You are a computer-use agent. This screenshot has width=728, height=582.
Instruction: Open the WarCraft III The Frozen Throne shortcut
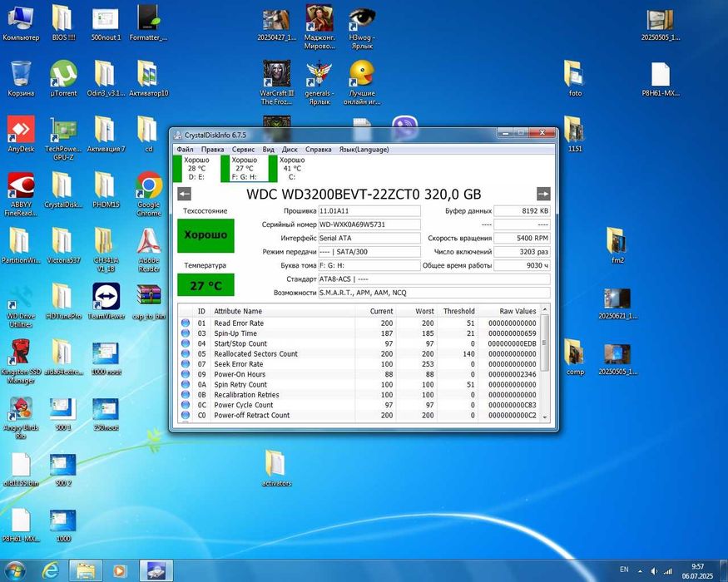coord(277,82)
